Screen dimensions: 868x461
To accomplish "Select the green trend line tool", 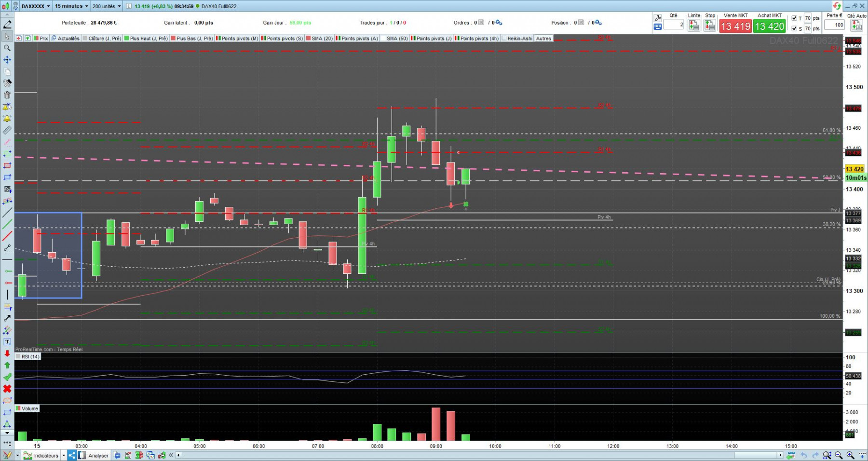I will (x=7, y=224).
